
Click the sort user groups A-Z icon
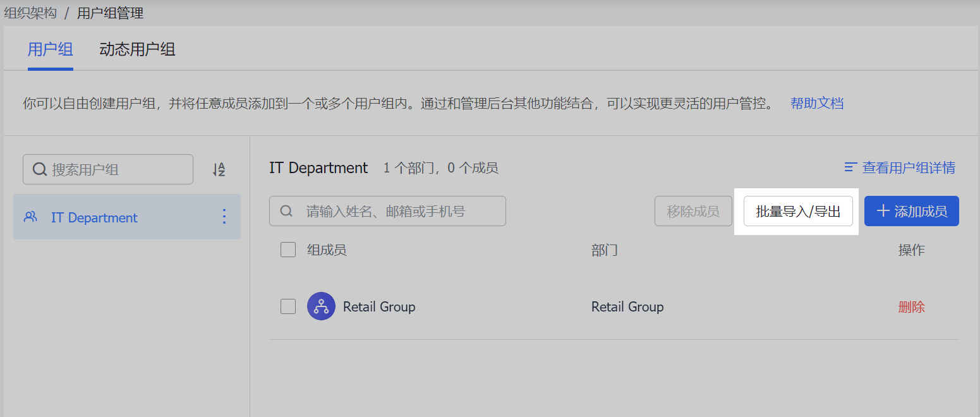[219, 169]
